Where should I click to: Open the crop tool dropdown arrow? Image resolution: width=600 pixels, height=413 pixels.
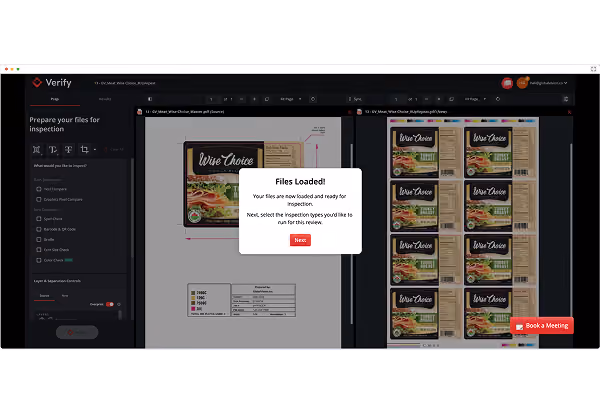tap(95, 149)
